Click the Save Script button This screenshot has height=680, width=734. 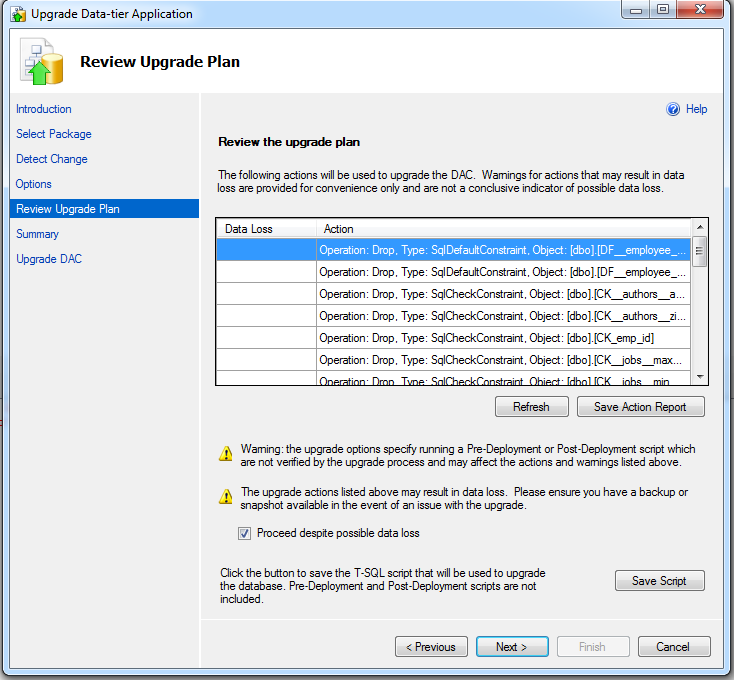tap(660, 581)
